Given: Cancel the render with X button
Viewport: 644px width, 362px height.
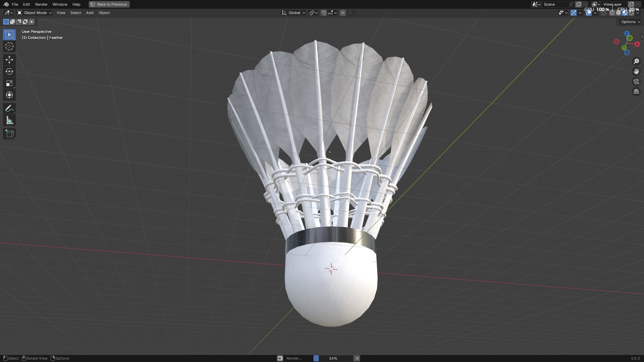Looking at the screenshot, I should tap(357, 358).
